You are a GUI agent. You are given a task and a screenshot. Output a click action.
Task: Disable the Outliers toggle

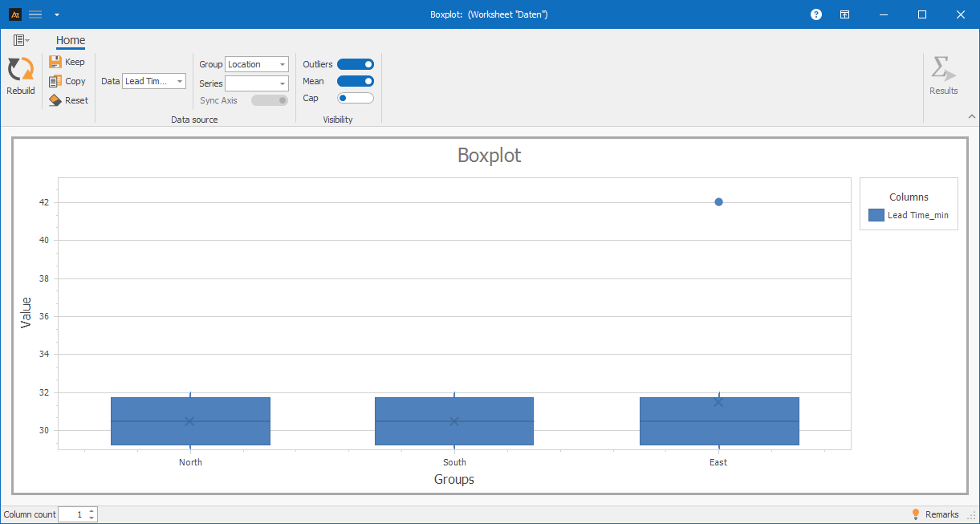click(356, 64)
